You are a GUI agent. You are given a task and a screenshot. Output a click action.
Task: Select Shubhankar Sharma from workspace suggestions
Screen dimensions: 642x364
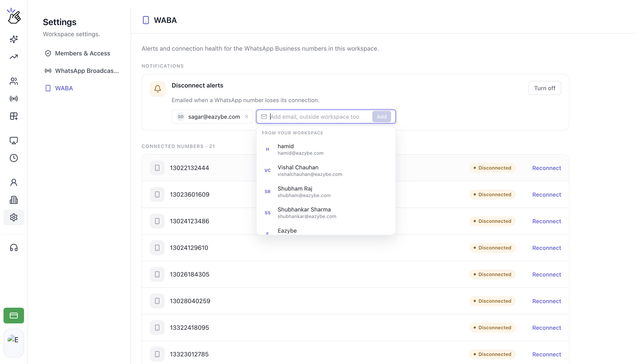[x=326, y=213]
